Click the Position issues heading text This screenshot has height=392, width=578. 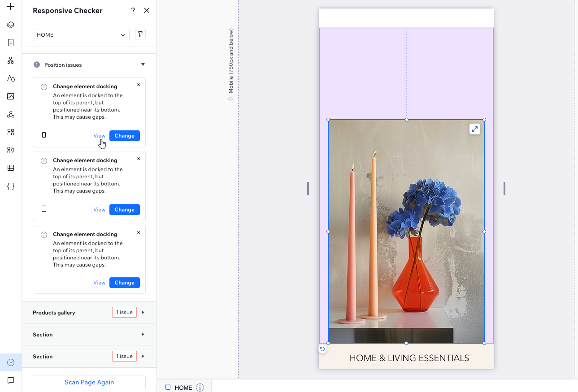tap(63, 65)
